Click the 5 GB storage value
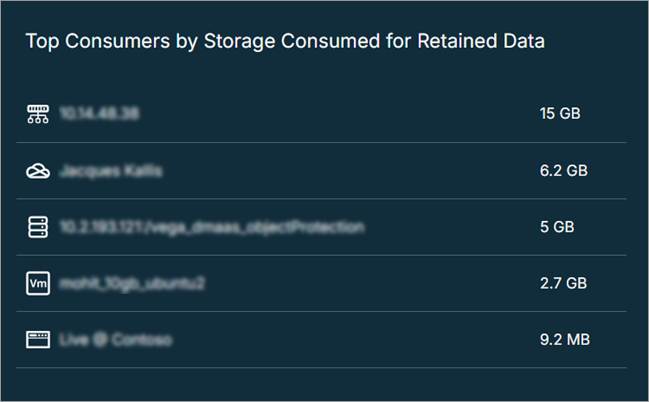This screenshot has width=649, height=402. 557,227
